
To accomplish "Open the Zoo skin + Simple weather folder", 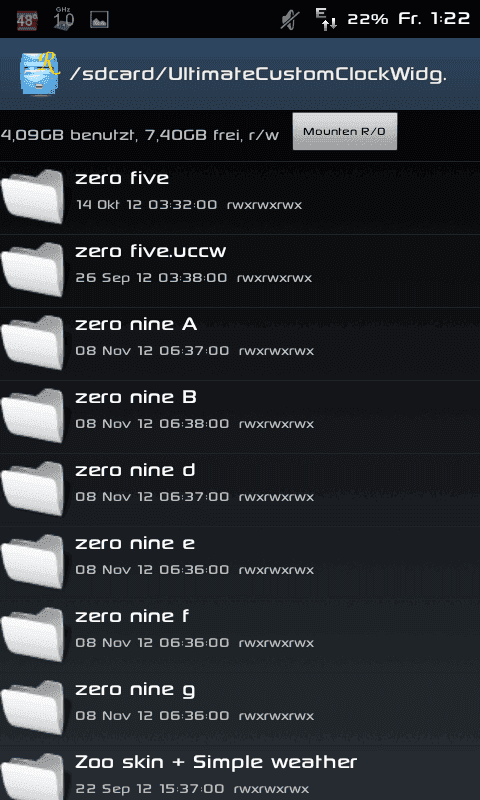I will (x=240, y=774).
